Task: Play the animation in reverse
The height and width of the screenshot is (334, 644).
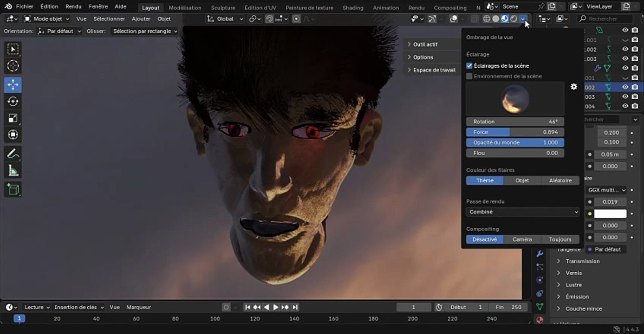Action: (266, 307)
